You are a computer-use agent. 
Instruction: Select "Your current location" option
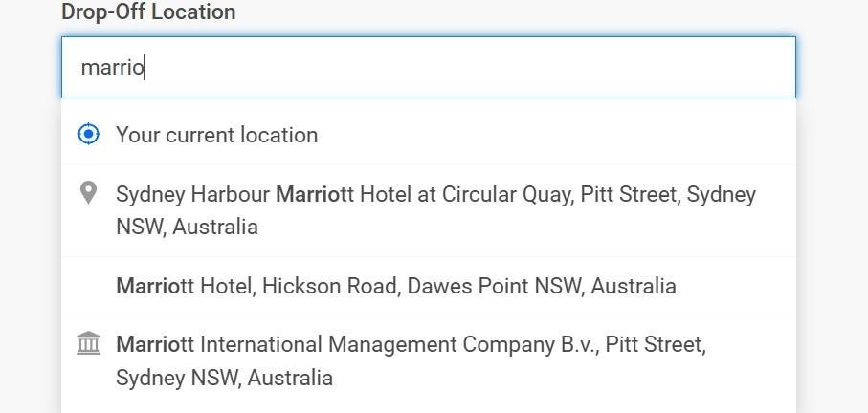tap(429, 135)
